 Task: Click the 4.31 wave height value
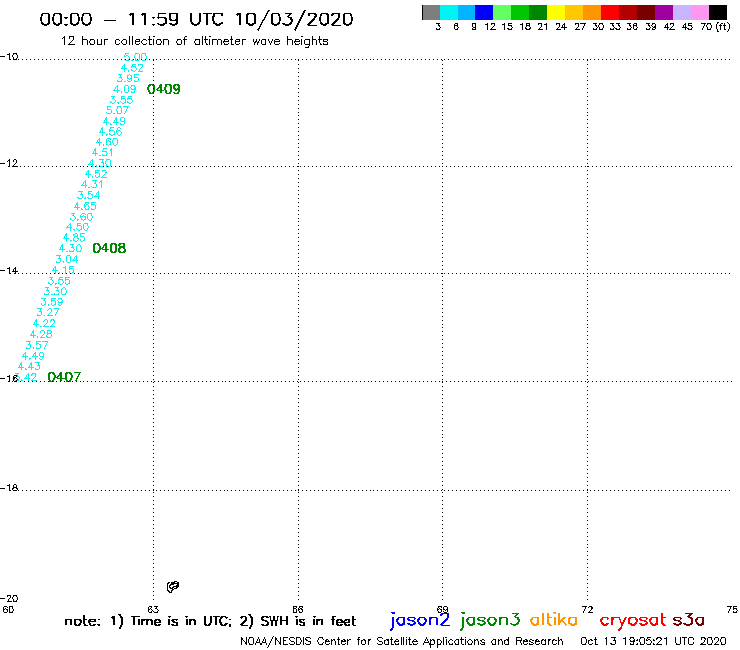point(92,185)
